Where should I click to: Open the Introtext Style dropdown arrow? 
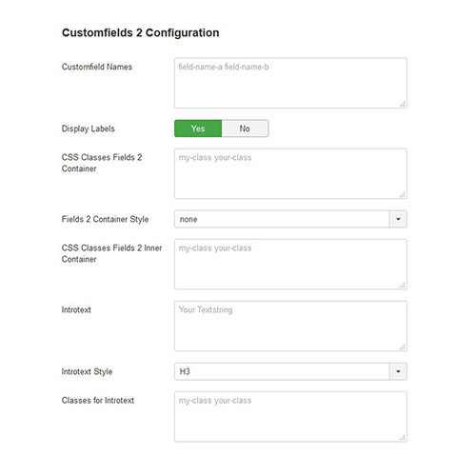pyautogui.click(x=398, y=371)
